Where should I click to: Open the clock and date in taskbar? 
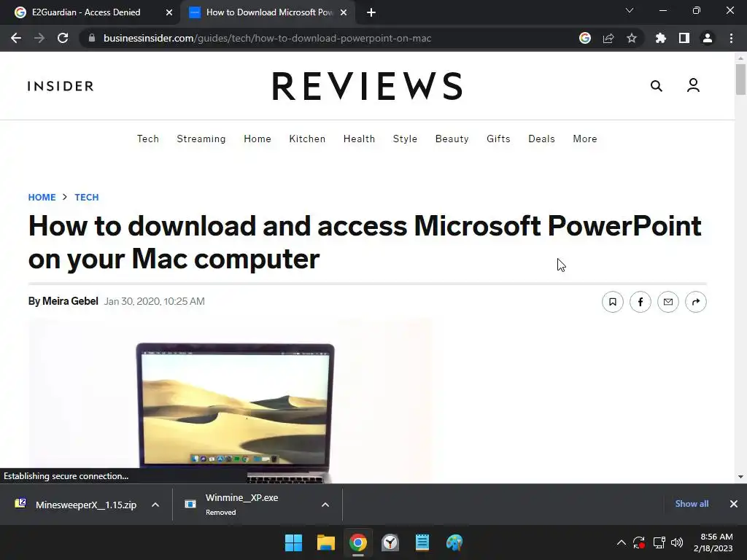pyautogui.click(x=713, y=542)
